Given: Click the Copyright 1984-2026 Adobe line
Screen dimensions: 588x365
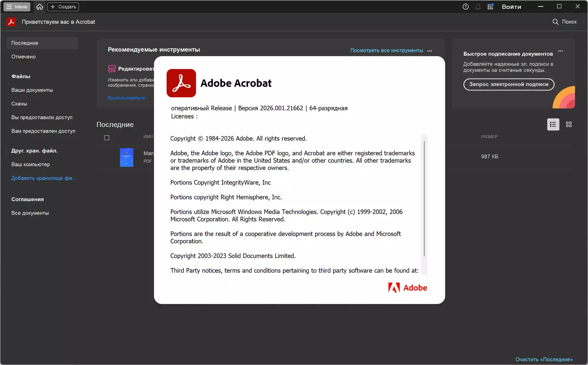Looking at the screenshot, I should click(238, 138).
